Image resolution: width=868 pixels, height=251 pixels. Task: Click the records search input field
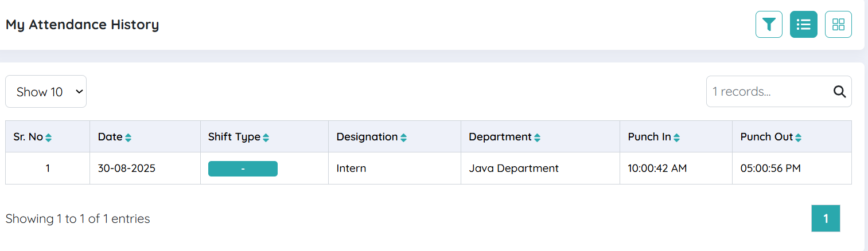769,92
